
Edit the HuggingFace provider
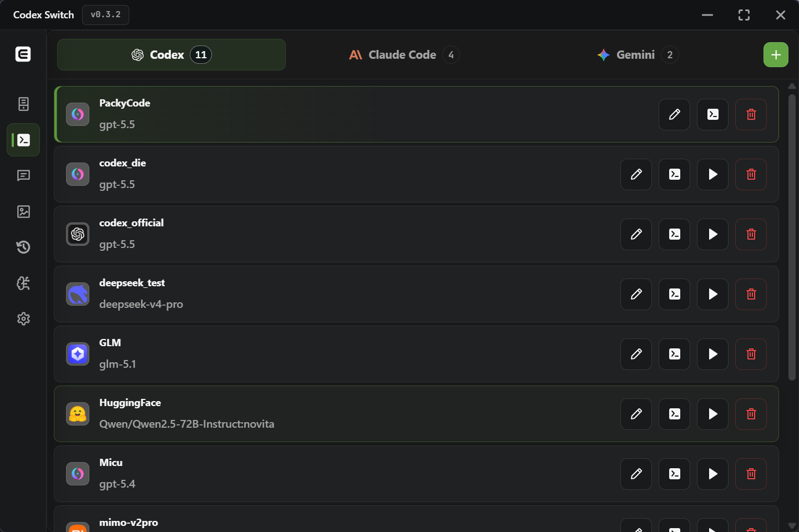(x=636, y=414)
